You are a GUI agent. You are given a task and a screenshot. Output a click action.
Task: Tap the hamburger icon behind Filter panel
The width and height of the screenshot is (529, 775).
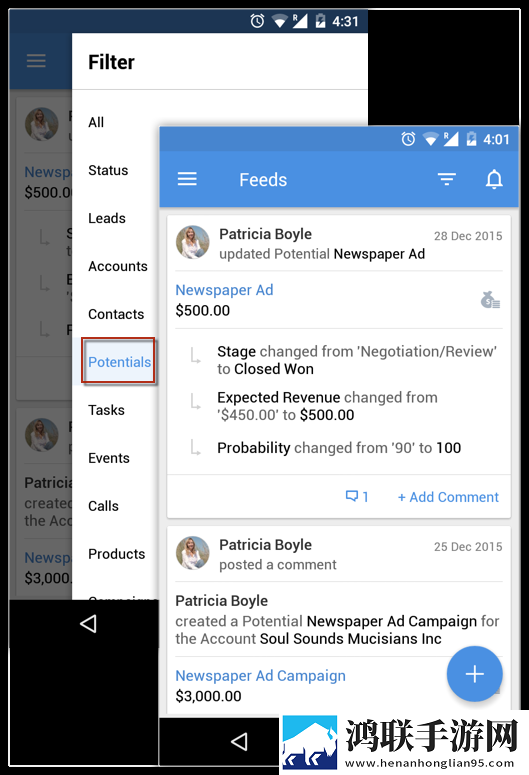click(x=36, y=61)
